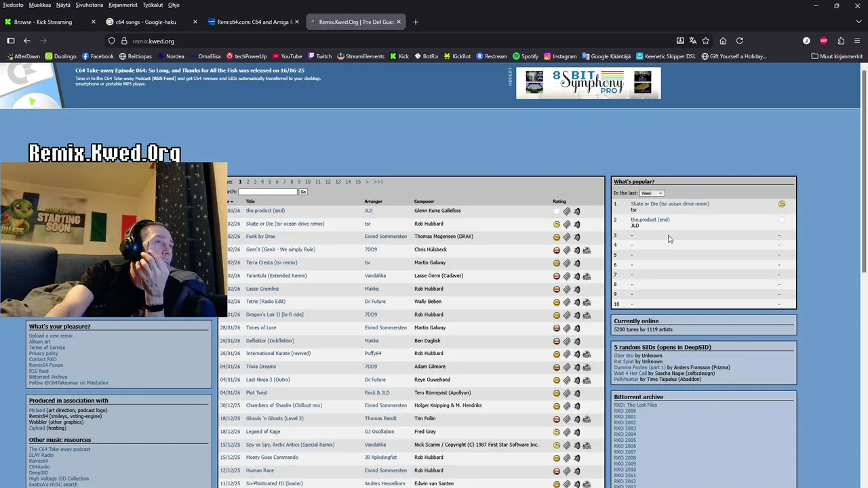
Task: Click the speaker icon in Plot Twist row
Action: 577,393
